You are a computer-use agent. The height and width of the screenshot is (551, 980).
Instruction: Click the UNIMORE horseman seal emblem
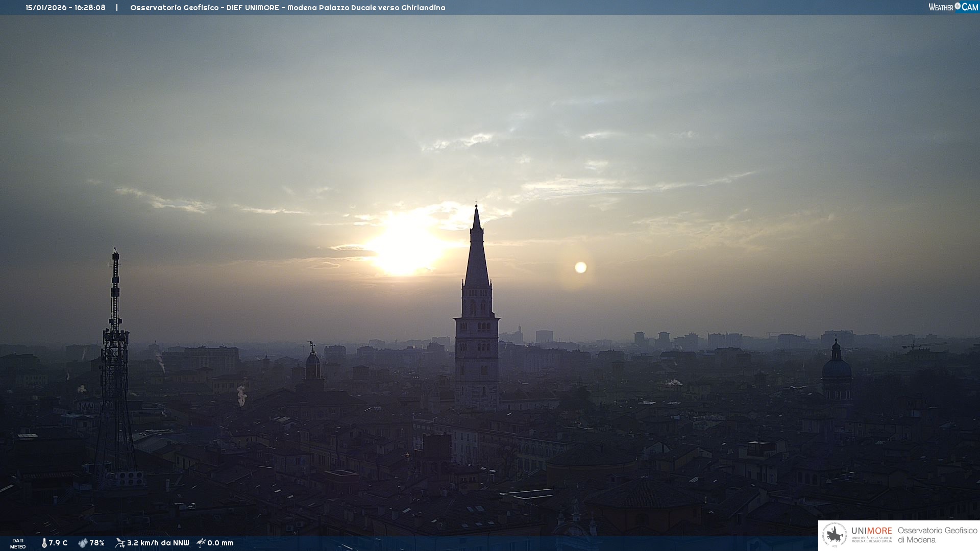835,535
